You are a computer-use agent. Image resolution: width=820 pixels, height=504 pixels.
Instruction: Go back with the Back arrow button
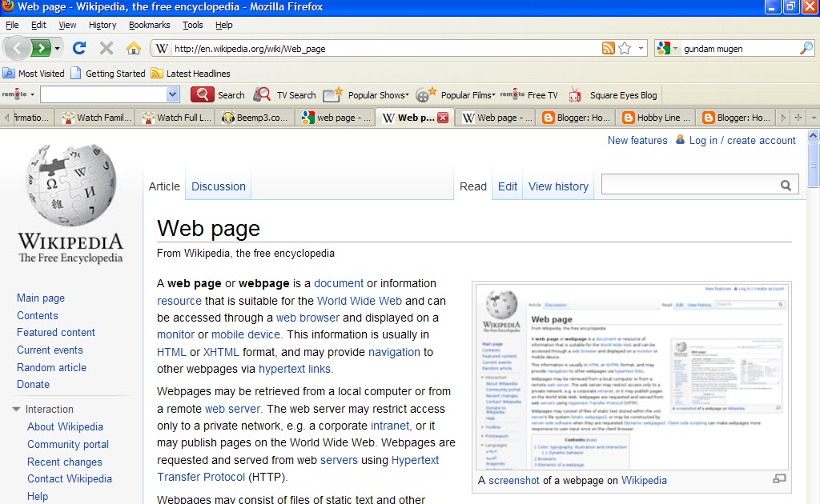click(17, 49)
